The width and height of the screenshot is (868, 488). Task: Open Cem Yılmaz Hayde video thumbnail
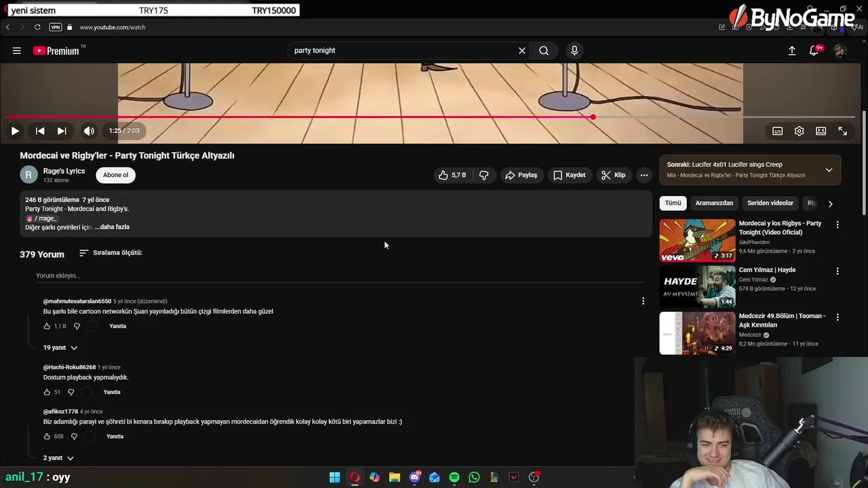pyautogui.click(x=697, y=287)
